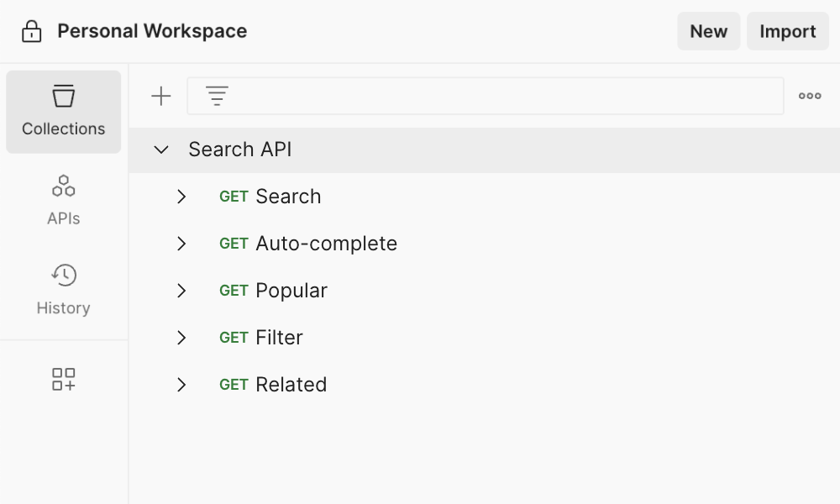The image size is (840, 504).
Task: Expand the Related request chevron
Action: (x=181, y=385)
